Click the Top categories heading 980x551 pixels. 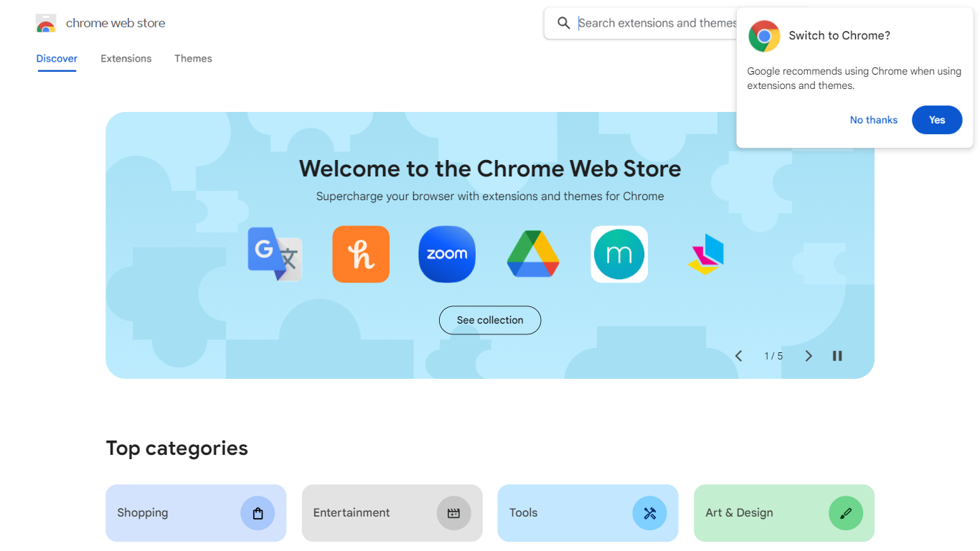[x=177, y=448]
